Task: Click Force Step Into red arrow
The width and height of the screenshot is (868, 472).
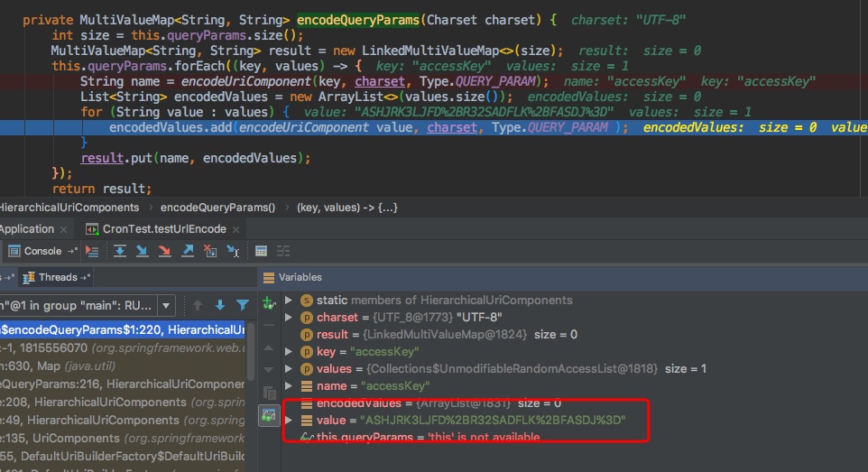Action: click(164, 251)
